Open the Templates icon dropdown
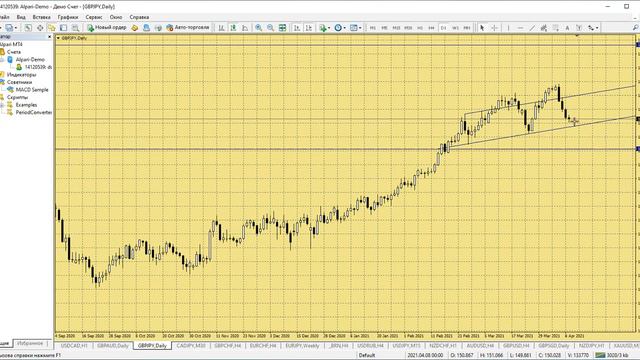The image size is (640, 360). [x=356, y=28]
